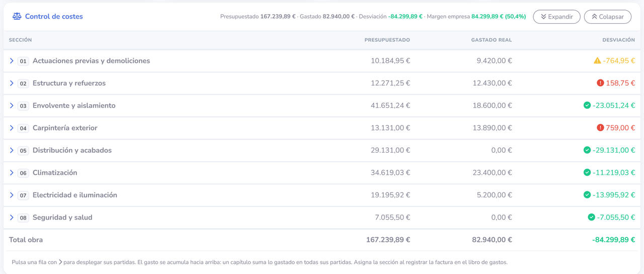
Task: Click the Total obra label
Action: (x=26, y=240)
